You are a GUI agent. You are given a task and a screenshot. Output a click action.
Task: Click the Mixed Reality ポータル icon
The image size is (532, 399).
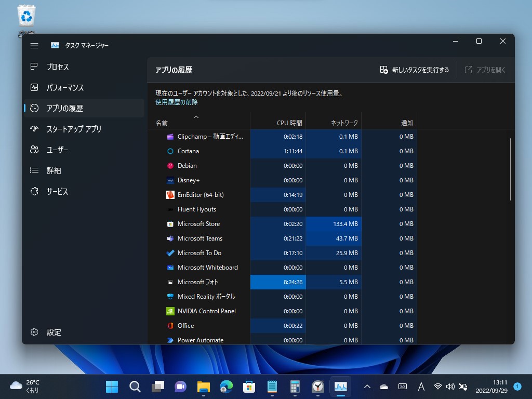point(170,297)
